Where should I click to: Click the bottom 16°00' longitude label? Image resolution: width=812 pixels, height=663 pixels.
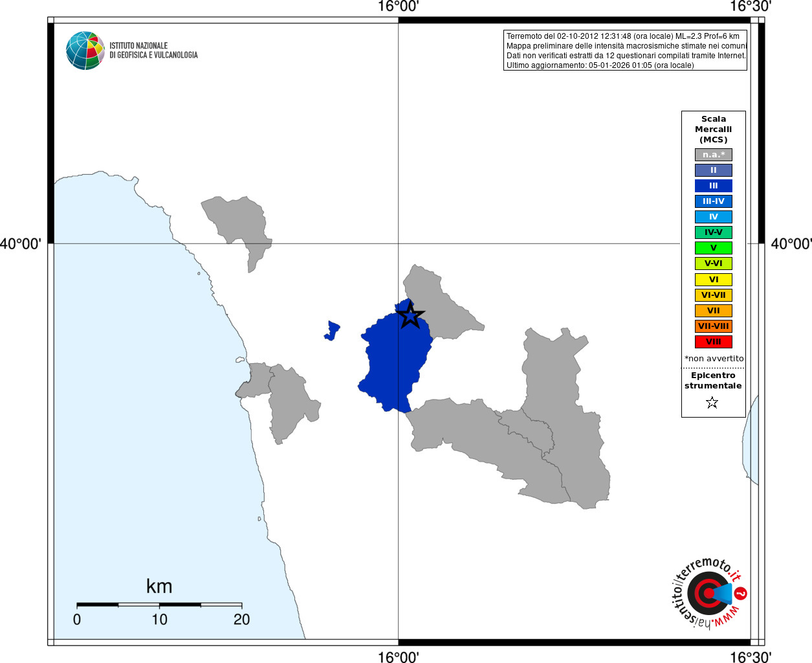(399, 657)
